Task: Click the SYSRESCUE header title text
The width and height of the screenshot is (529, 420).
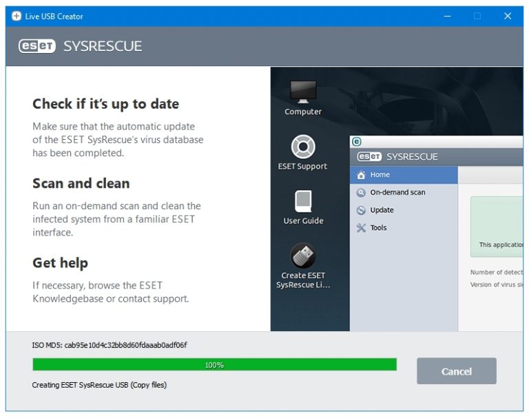Action: tap(103, 46)
